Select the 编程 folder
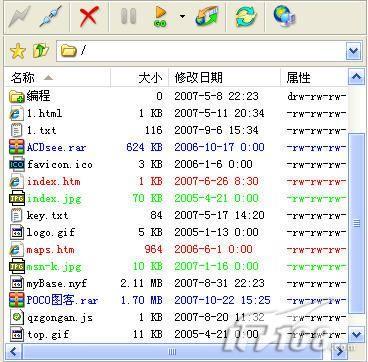 (39, 96)
